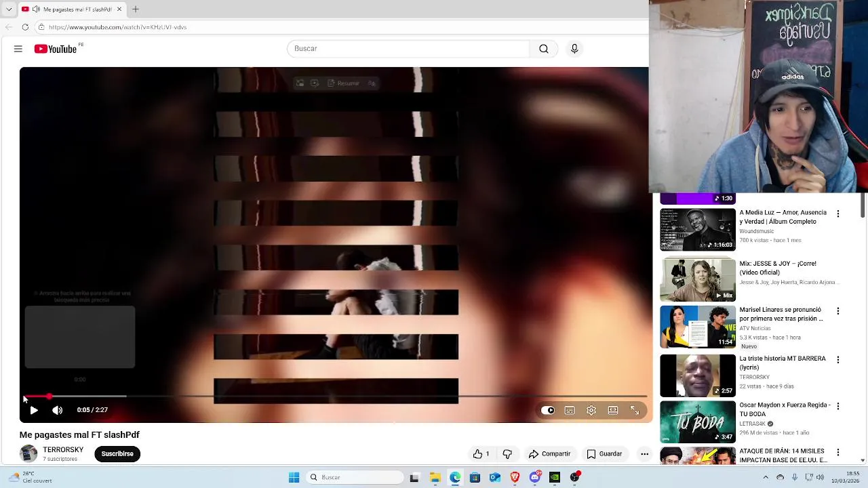Open La triste historia MT BARRERA title
868x488 pixels.
click(x=783, y=363)
